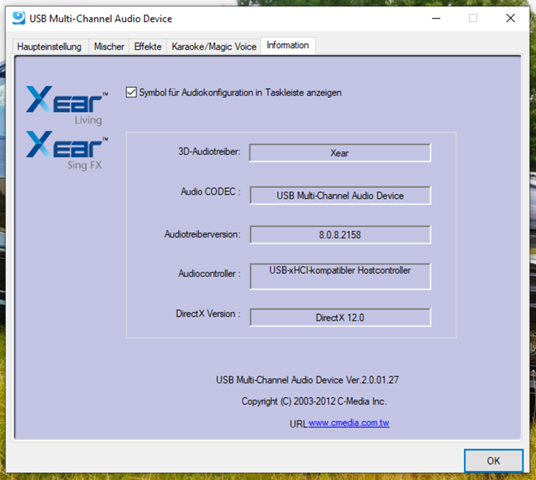Open the www.cmedia.com.tw link
This screenshot has width=536, height=480.
(349, 423)
